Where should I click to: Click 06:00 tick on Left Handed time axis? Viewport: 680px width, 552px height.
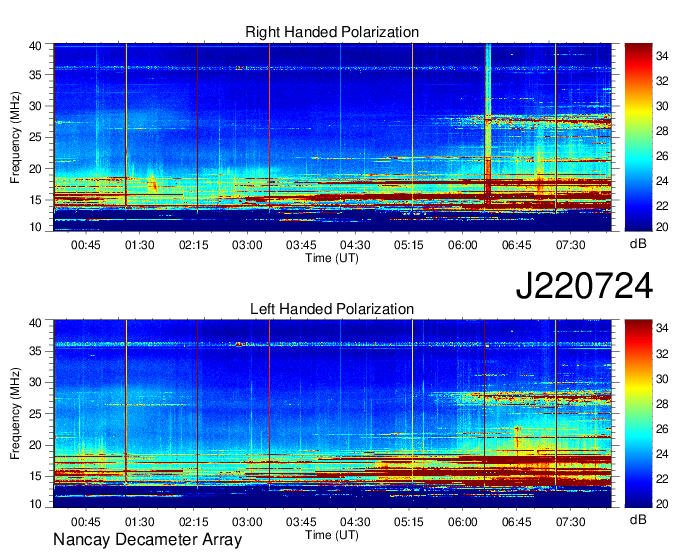[463, 522]
